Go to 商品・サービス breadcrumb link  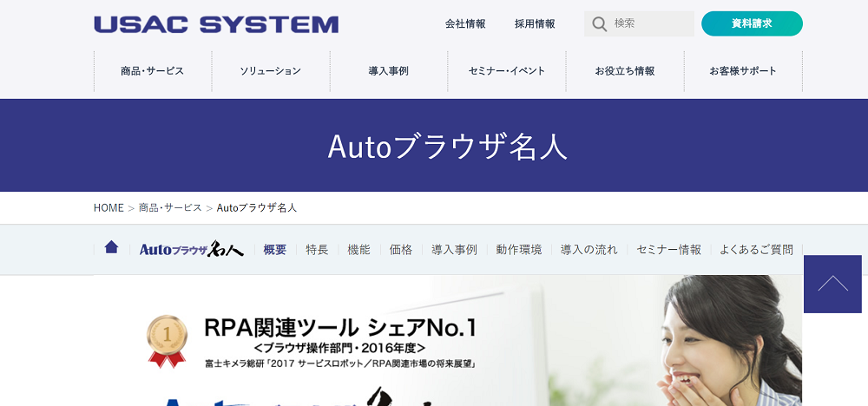(170, 208)
